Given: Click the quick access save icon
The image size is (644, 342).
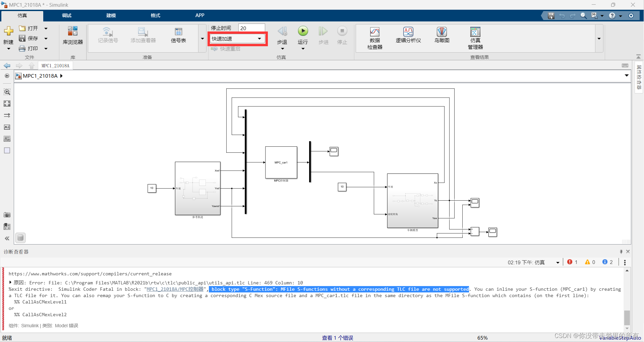Looking at the screenshot, I should (x=551, y=16).
